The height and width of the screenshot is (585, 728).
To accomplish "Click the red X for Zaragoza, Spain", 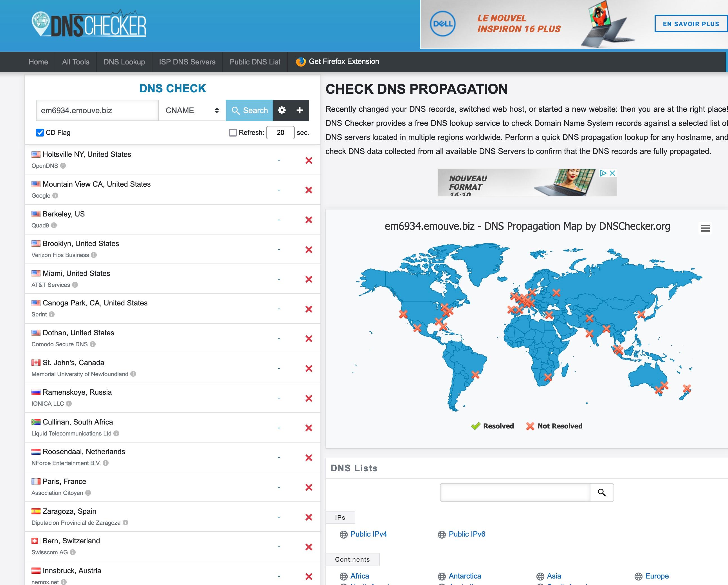I will [309, 517].
